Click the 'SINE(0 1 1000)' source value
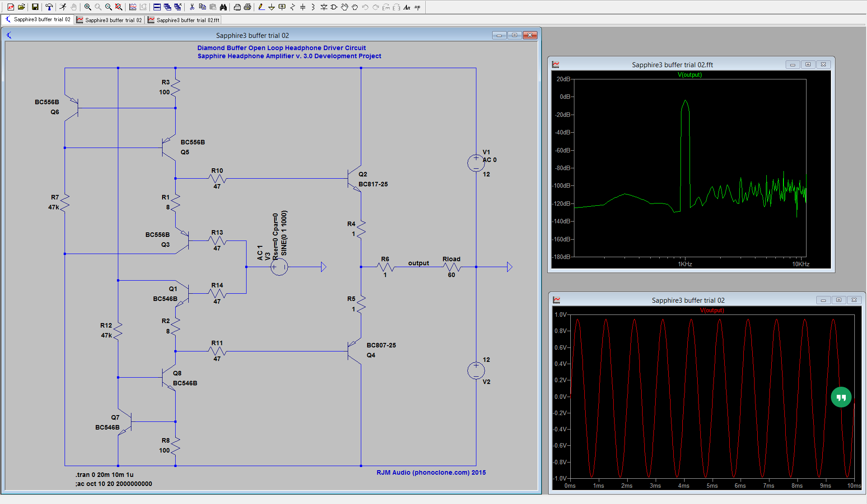This screenshot has height=504, width=867. tap(284, 233)
